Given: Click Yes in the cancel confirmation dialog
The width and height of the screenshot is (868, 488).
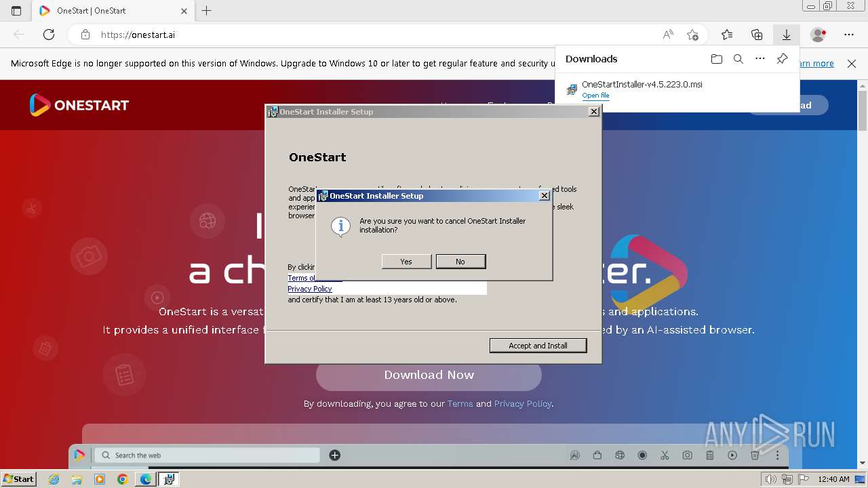Looking at the screenshot, I should click(x=406, y=262).
